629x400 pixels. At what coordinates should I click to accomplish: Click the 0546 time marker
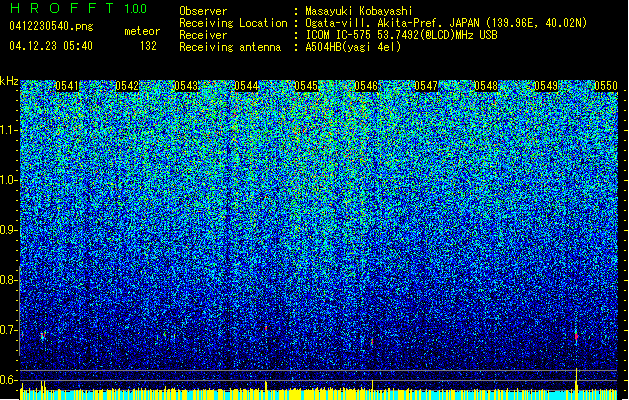click(x=366, y=86)
